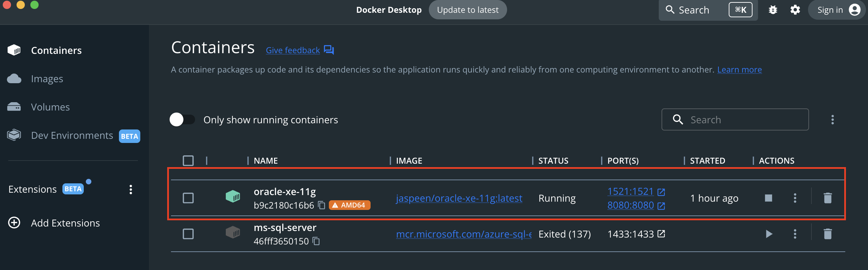Click the grey ms-sql-server container icon
The image size is (868, 270).
click(x=233, y=232)
